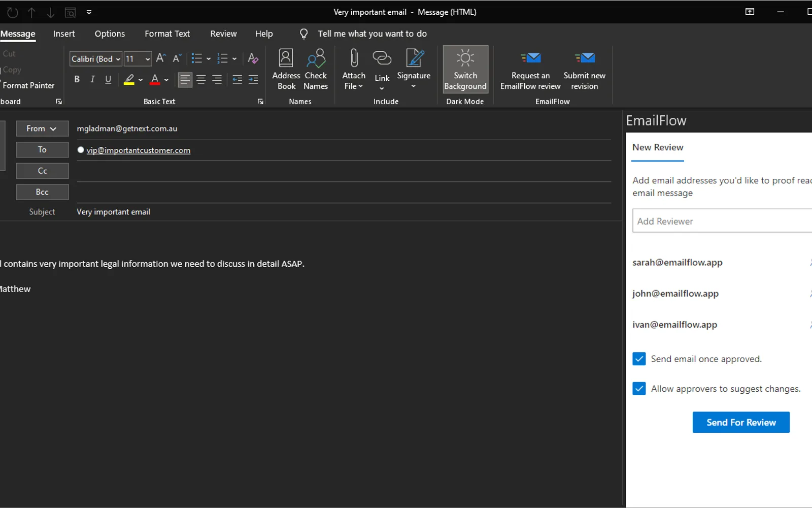Open the From account dropdown
The width and height of the screenshot is (812, 508).
42,129
